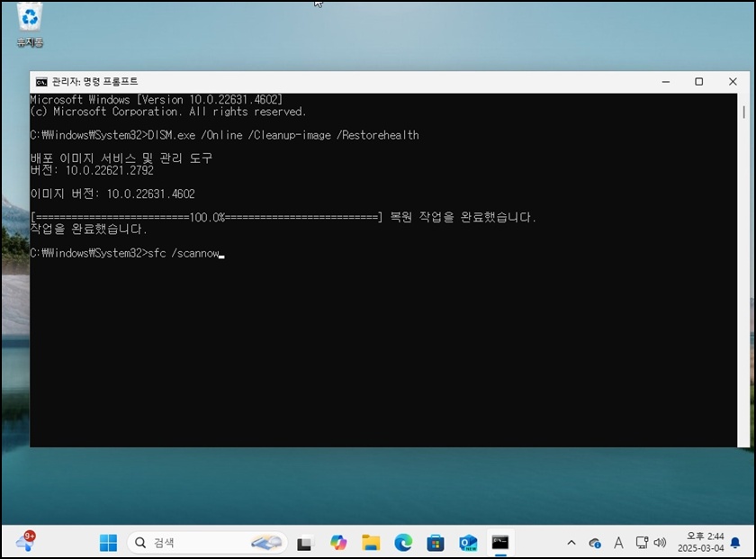
Task: Open the clock showing 2025-03-04
Action: point(700,543)
